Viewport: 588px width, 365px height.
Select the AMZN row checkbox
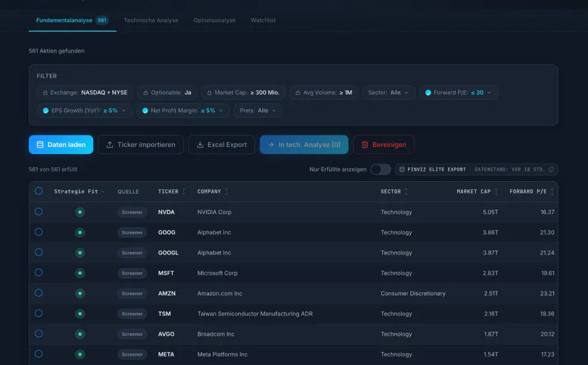tap(39, 293)
